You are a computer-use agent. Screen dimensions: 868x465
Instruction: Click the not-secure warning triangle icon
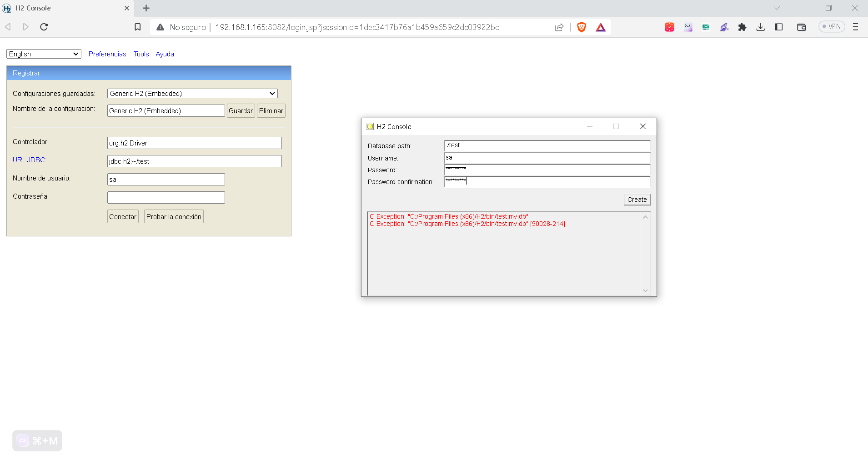(160, 27)
